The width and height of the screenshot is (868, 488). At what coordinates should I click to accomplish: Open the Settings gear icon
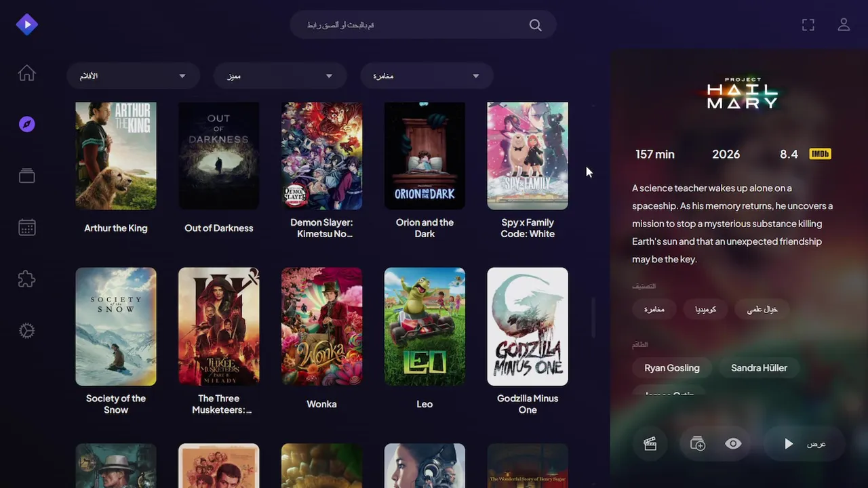pos(27,331)
